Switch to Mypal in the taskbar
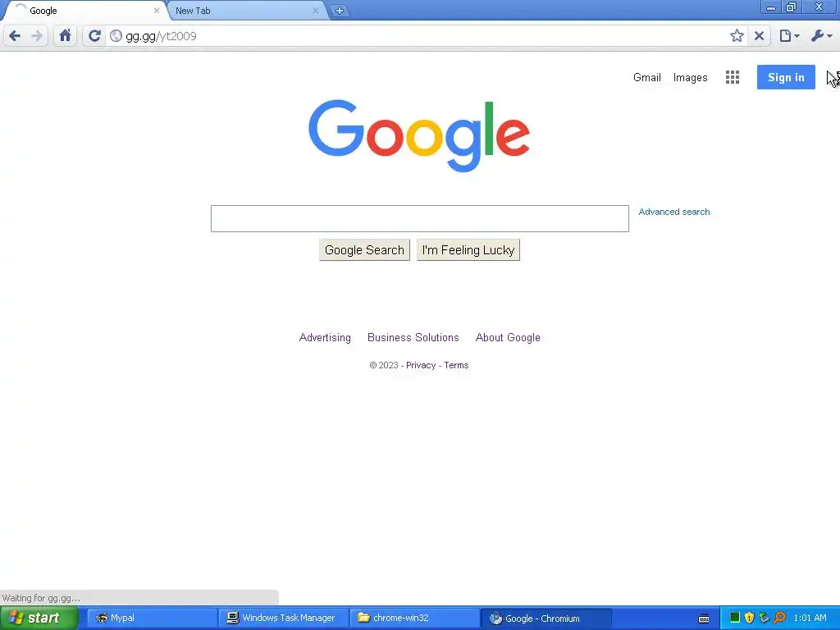The image size is (840, 630). pyautogui.click(x=152, y=619)
